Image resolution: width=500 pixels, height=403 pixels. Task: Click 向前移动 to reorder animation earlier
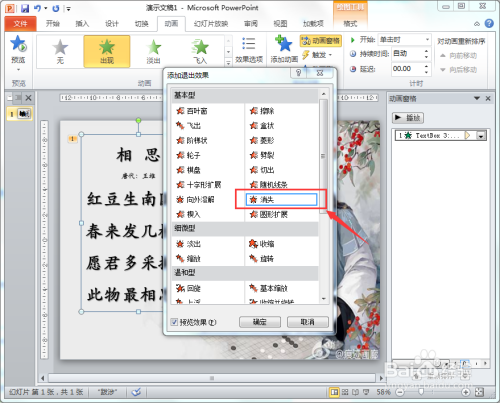point(459,55)
